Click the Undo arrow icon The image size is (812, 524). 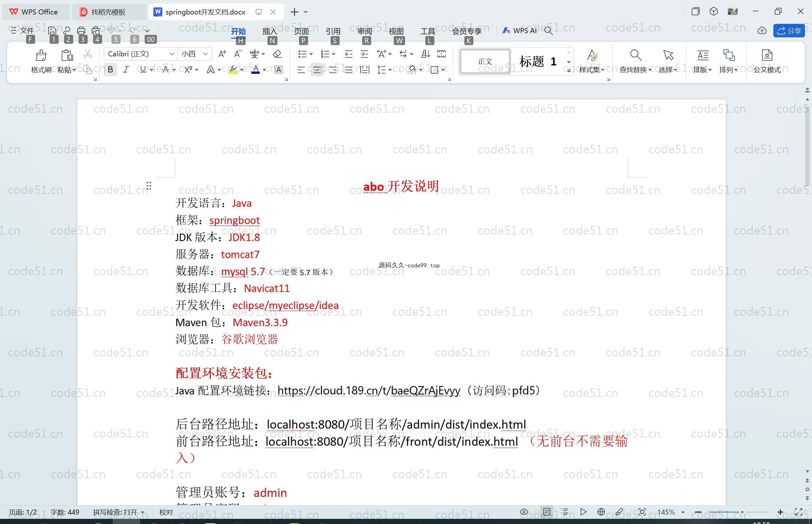coord(111,30)
